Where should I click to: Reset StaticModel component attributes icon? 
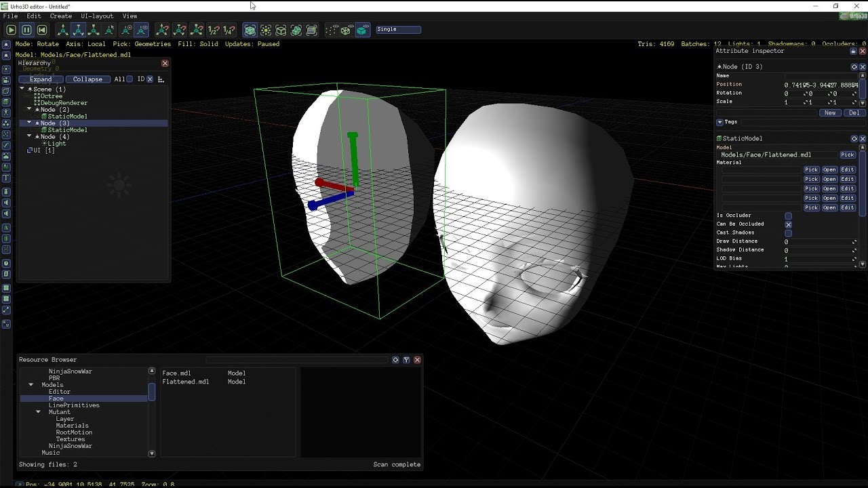click(x=854, y=139)
